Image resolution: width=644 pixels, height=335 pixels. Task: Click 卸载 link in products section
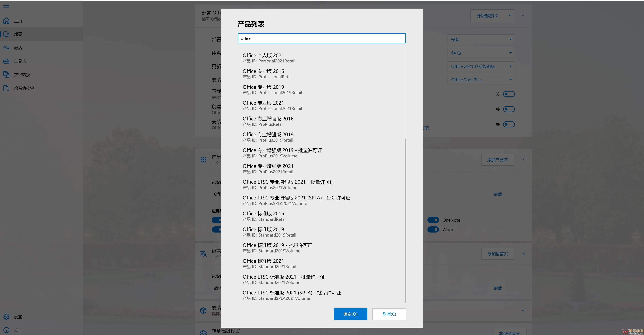(x=498, y=194)
